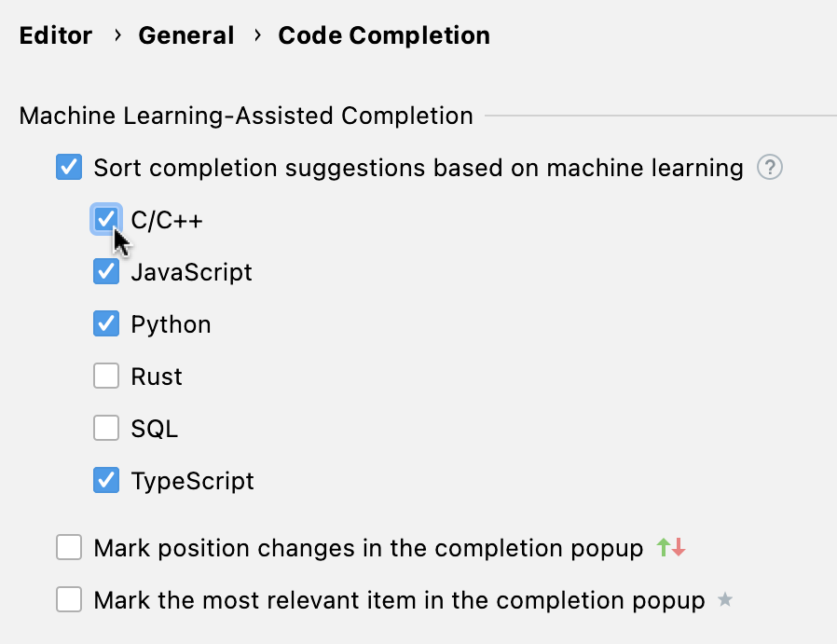Select the Code Completion breadcrumb item
The height and width of the screenshot is (644, 837).
pos(383,35)
